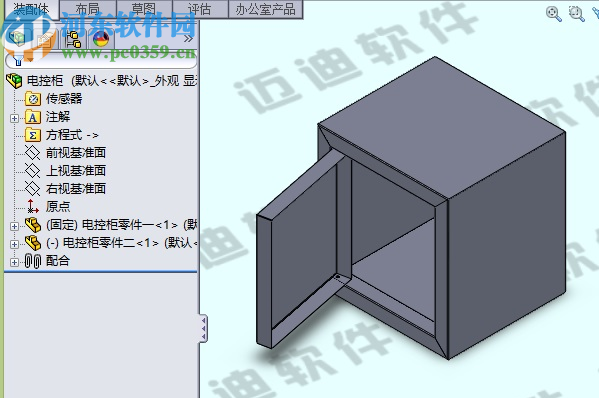Select the 草图 tab

144,9
